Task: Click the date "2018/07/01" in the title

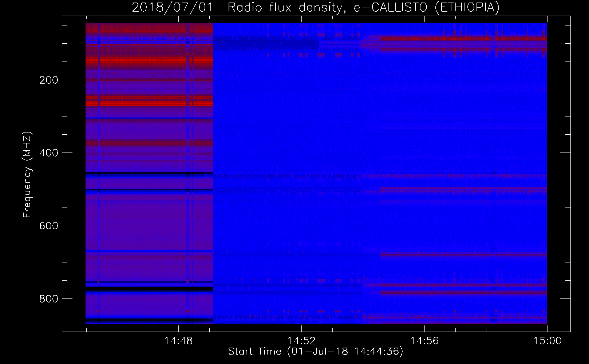Action: click(x=172, y=7)
